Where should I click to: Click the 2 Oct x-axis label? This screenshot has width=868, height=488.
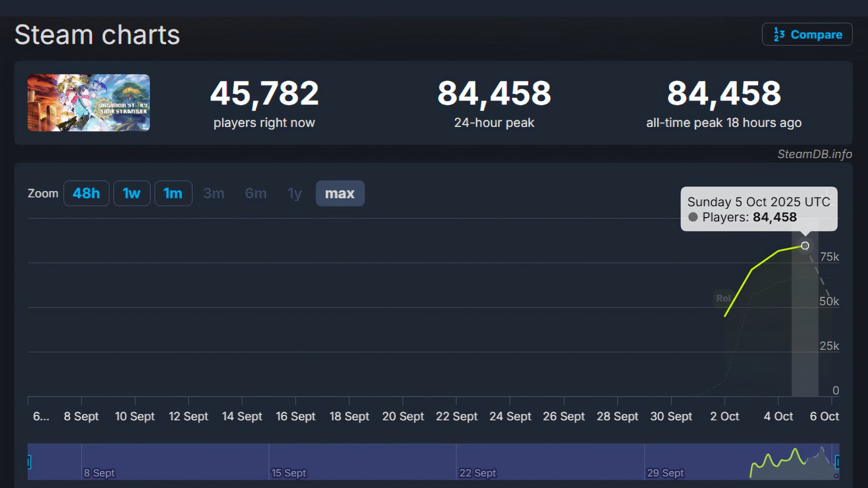point(725,416)
